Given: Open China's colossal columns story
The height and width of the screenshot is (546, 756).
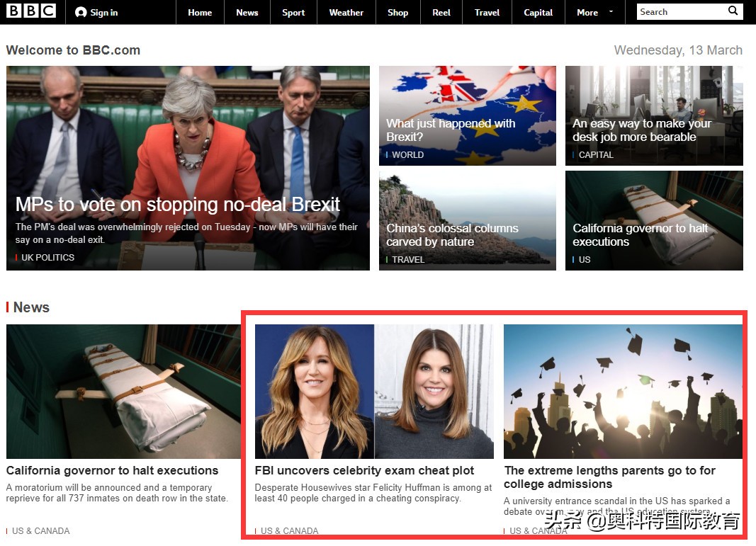Looking at the screenshot, I should tap(452, 234).
